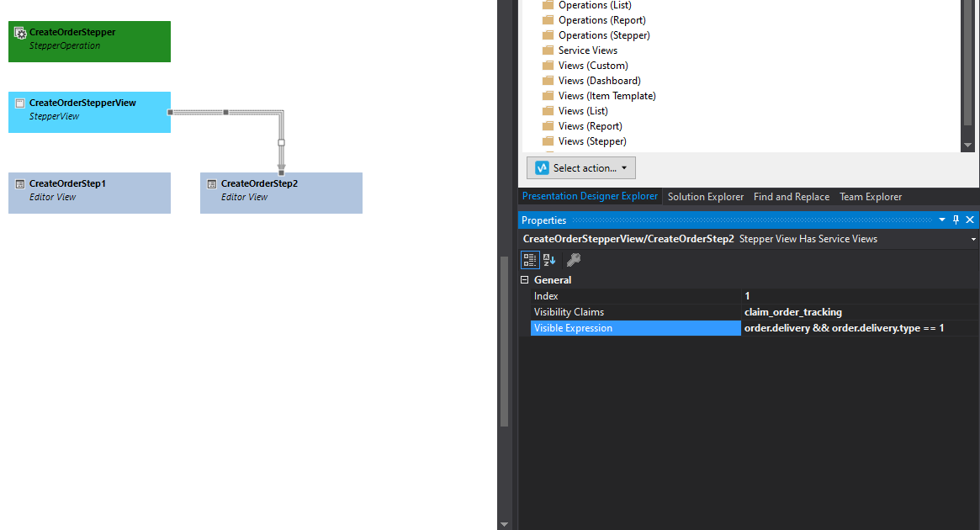Select the CreateOrderStepper operation node
Viewport: 980px width, 530px height.
(89, 41)
